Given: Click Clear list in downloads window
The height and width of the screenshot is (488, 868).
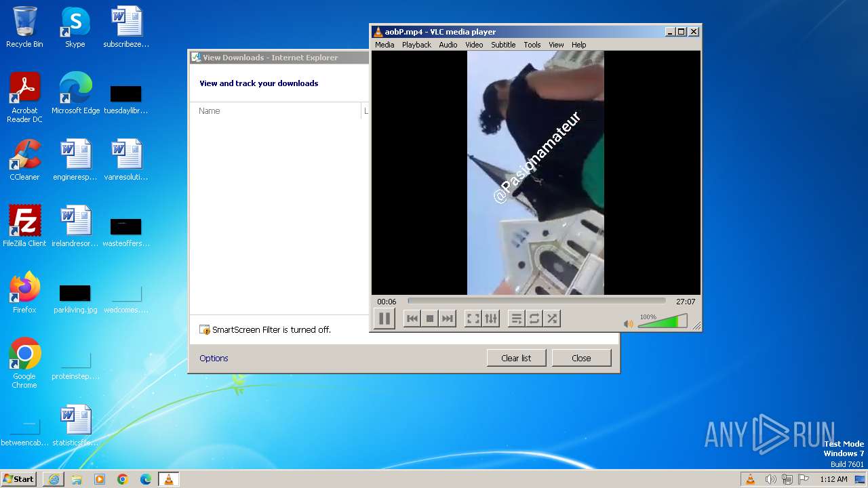Looking at the screenshot, I should click(516, 358).
